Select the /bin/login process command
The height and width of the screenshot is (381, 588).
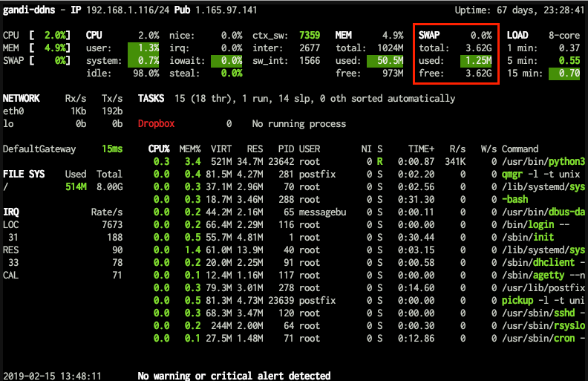click(535, 224)
